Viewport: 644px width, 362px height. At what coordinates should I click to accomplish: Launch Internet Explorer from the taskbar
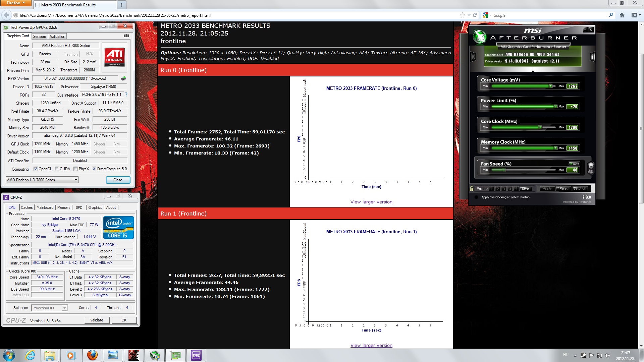30,355
